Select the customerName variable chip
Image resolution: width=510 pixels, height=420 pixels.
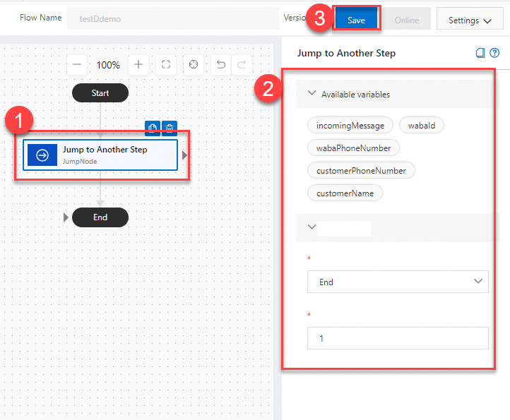coord(345,193)
